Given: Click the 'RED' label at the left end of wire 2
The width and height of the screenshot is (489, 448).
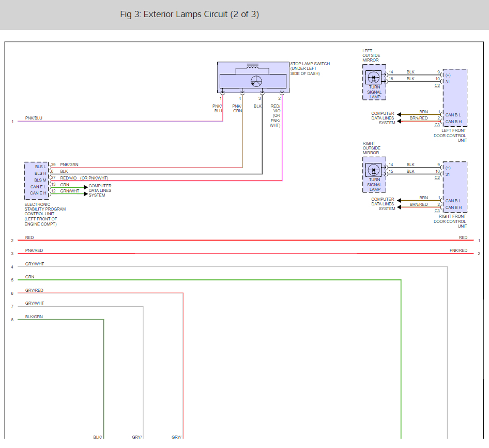Looking at the screenshot, I should [x=29, y=237].
